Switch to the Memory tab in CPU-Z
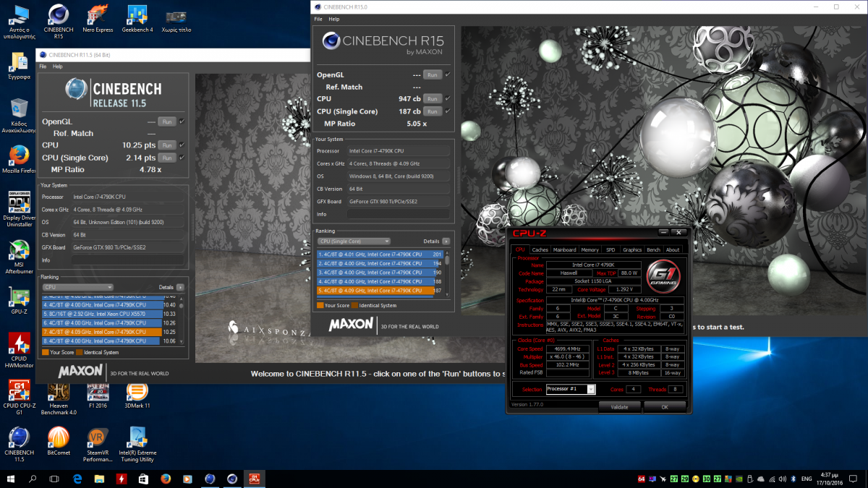The width and height of the screenshot is (868, 488). point(590,249)
